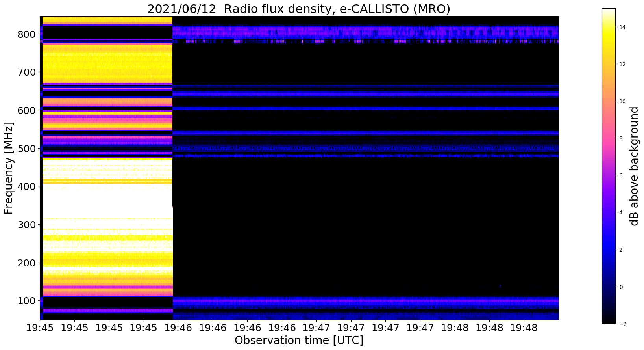Choose the 300 frequency tick label
644x350 pixels.
click(27, 225)
